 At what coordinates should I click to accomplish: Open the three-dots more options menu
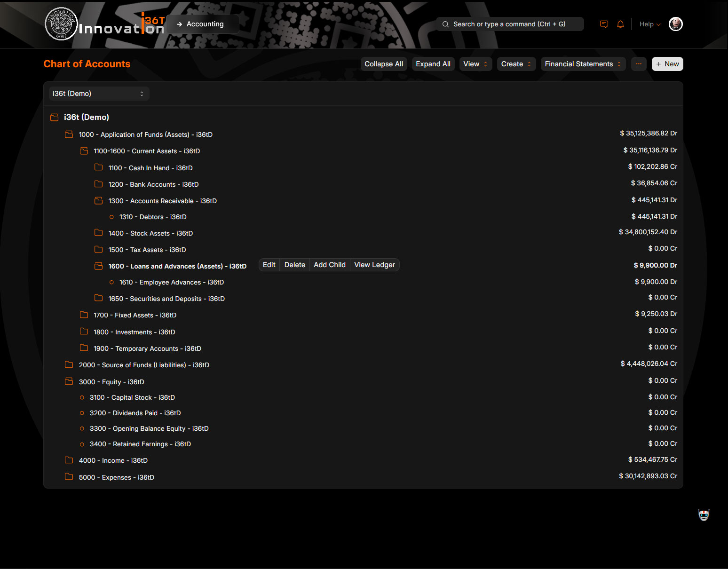pyautogui.click(x=639, y=64)
